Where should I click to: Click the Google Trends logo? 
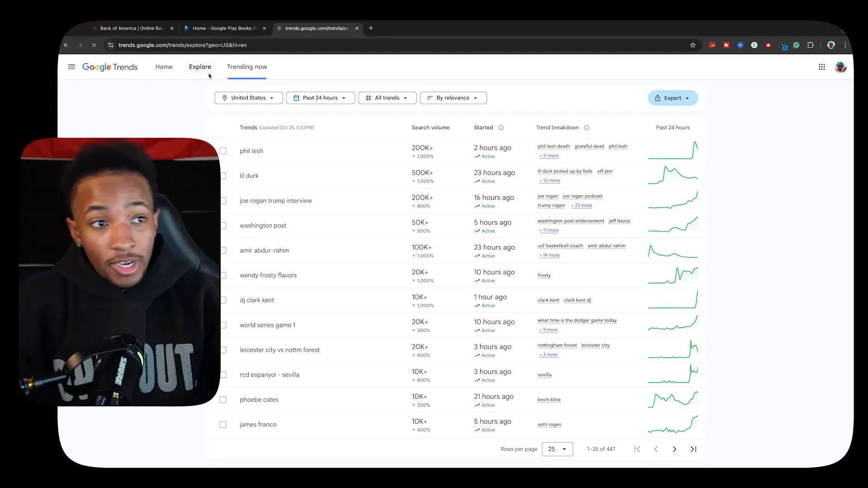[110, 67]
